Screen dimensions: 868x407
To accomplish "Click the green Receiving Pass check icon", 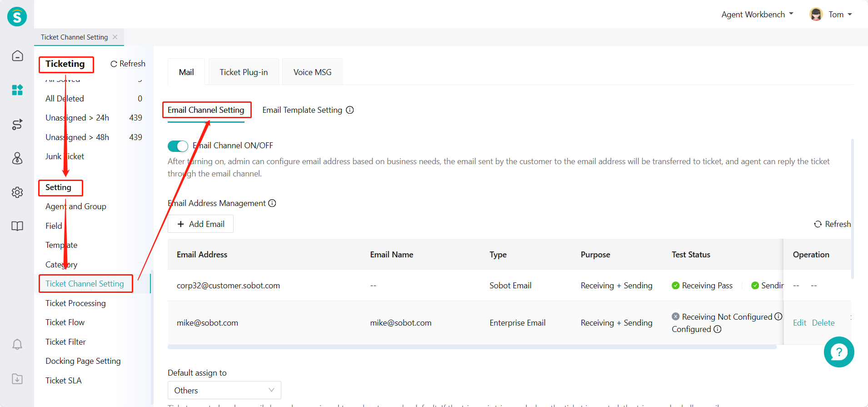I will [x=676, y=286].
